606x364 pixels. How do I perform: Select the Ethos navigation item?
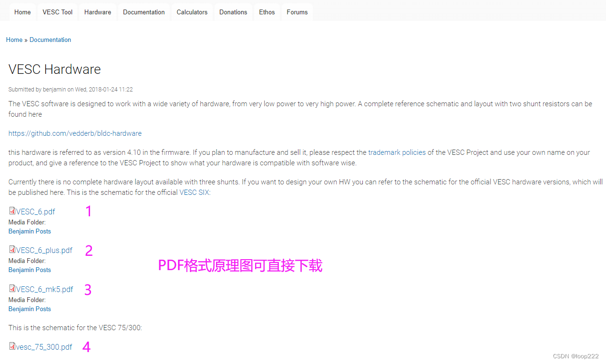tap(267, 12)
